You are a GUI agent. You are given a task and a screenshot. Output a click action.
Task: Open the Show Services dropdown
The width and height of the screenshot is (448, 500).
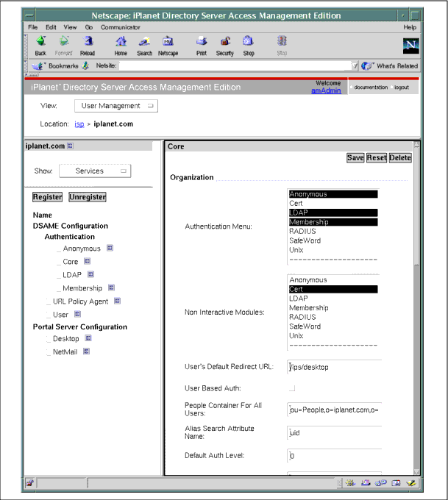[x=95, y=171]
